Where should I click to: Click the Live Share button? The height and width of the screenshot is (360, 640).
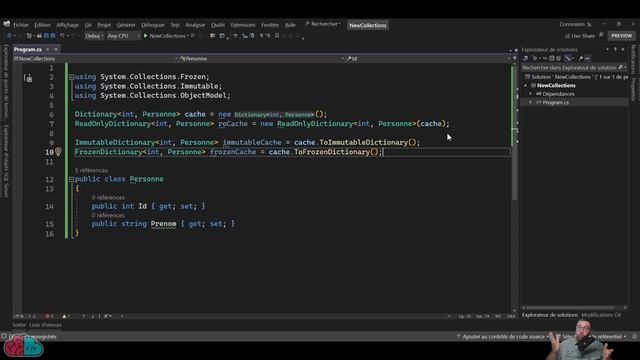[580, 36]
